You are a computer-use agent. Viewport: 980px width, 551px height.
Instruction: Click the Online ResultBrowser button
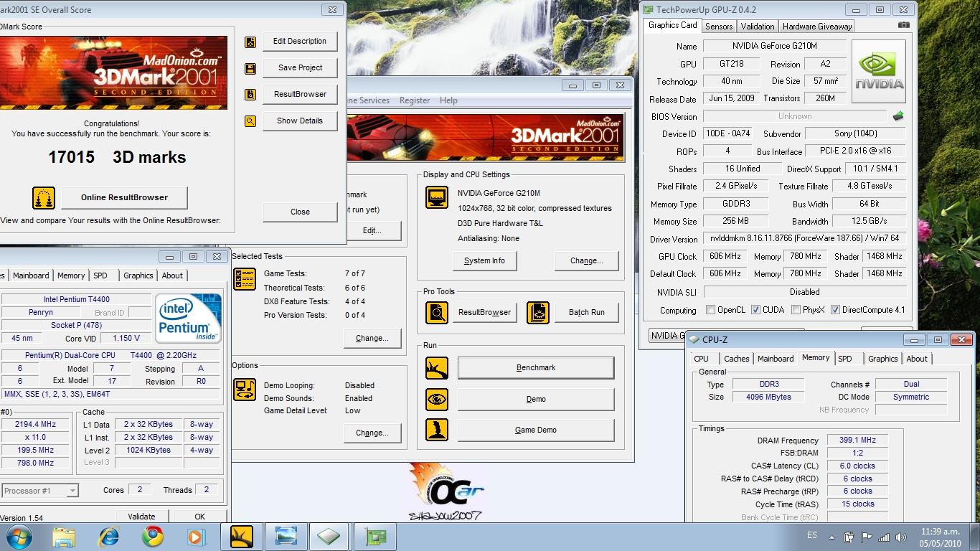124,197
